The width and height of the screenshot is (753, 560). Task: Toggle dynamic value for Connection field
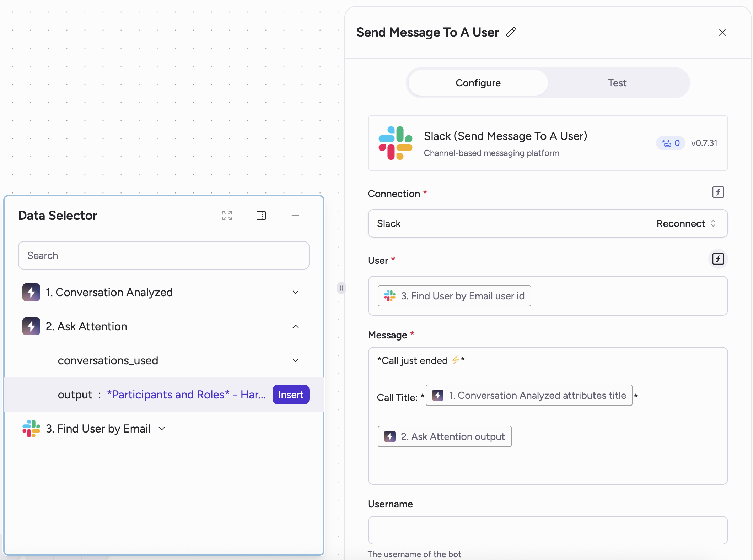[718, 192]
